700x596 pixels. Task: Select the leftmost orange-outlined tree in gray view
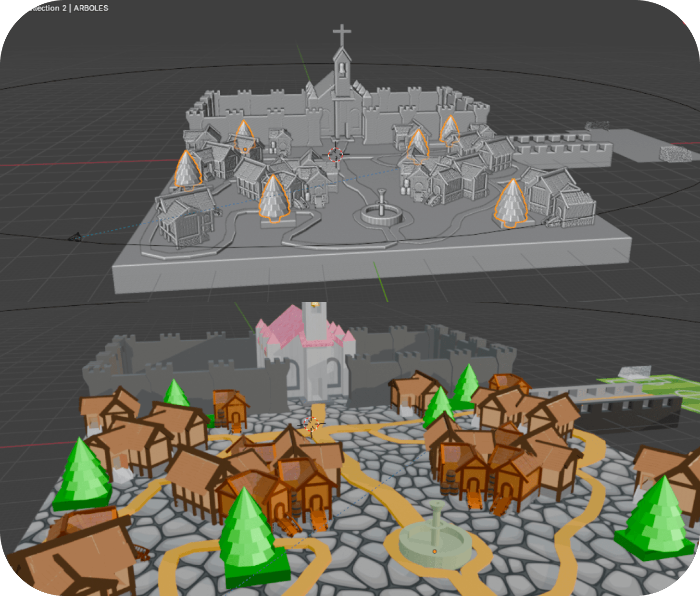point(187,169)
